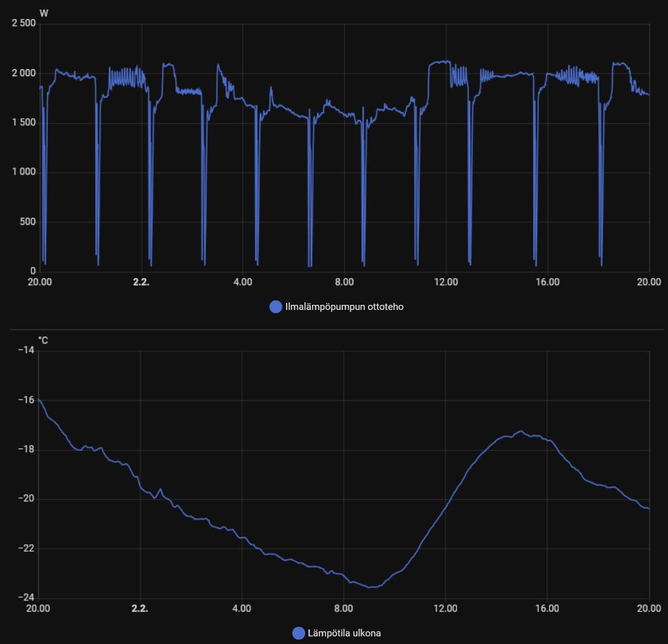This screenshot has height=644, width=668.
Task: Click the −24 value on the temperature y-axis
Action: [x=26, y=598]
